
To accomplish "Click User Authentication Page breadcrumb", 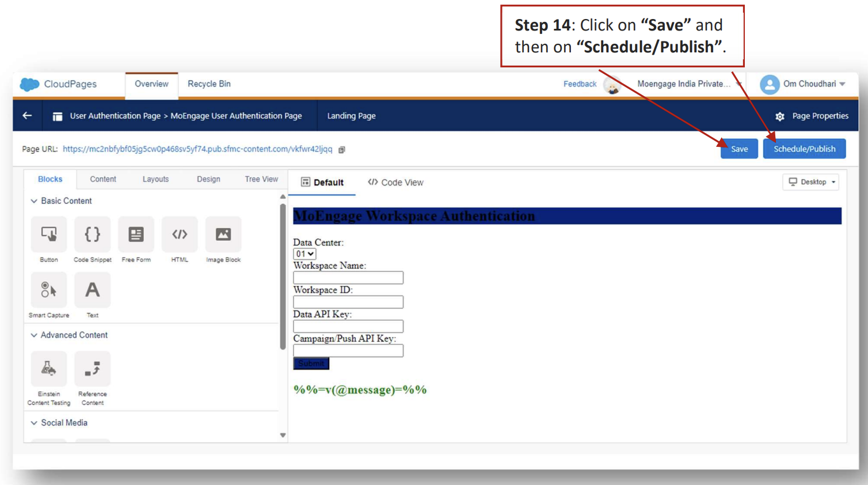I will (115, 116).
